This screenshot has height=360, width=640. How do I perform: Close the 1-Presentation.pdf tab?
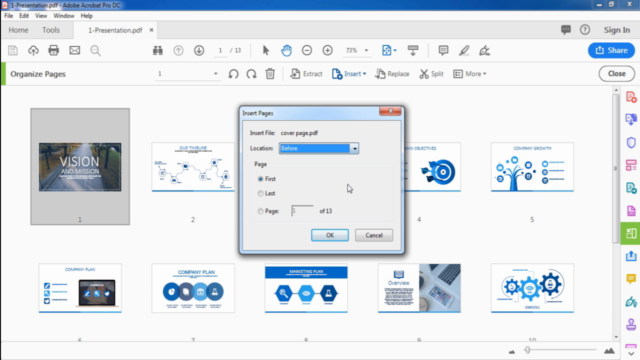pyautogui.click(x=151, y=30)
